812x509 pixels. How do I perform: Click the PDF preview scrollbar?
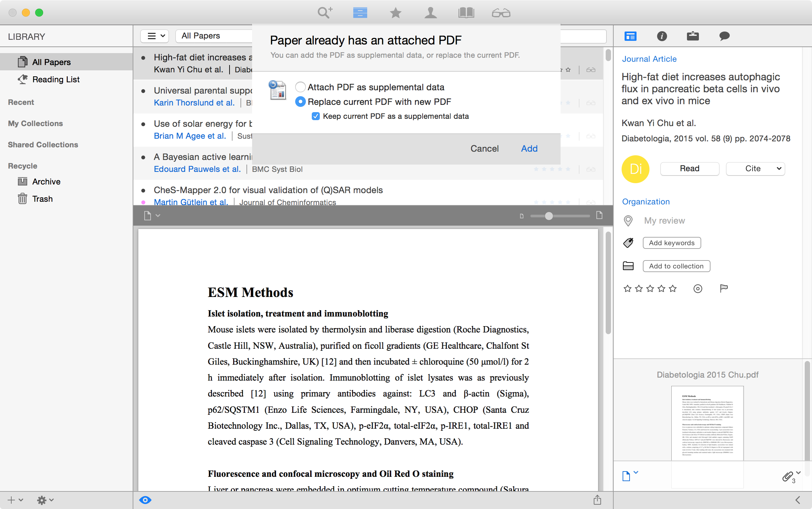pyautogui.click(x=608, y=283)
